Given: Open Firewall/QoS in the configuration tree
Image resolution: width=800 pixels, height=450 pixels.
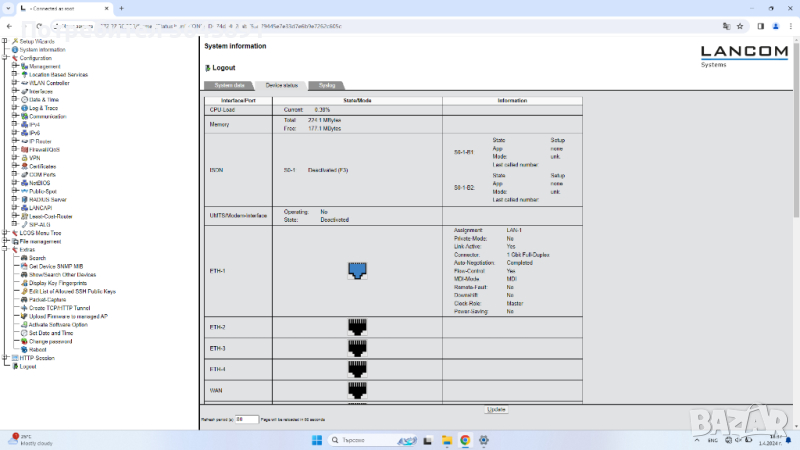Looking at the screenshot, I should (x=44, y=149).
